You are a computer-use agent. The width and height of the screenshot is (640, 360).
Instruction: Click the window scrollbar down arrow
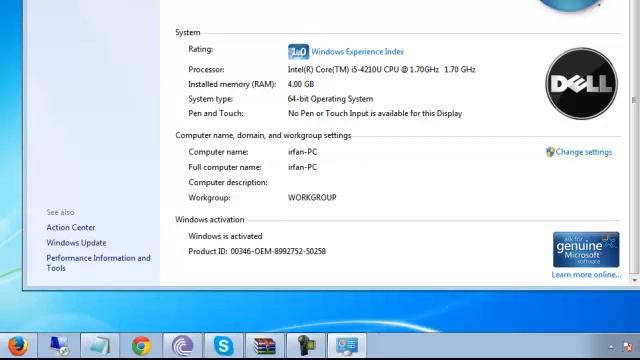tap(634, 280)
